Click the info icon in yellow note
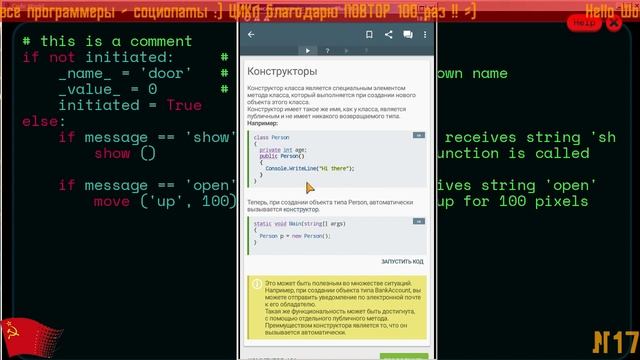 coord(257,284)
